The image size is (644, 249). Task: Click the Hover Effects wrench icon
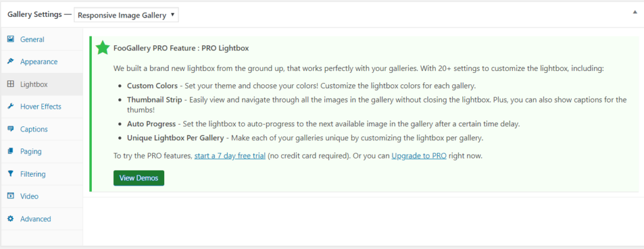pyautogui.click(x=11, y=106)
